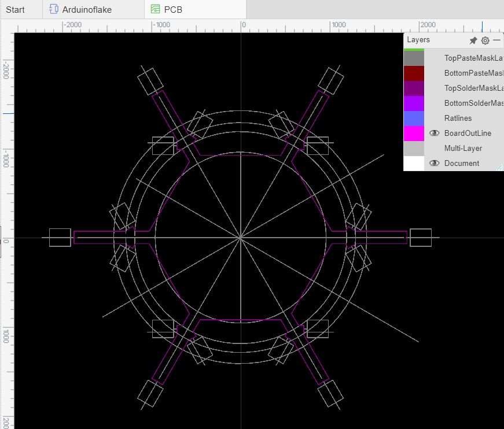Click the TopPasteMaskLayer gray color swatch

click(x=414, y=58)
